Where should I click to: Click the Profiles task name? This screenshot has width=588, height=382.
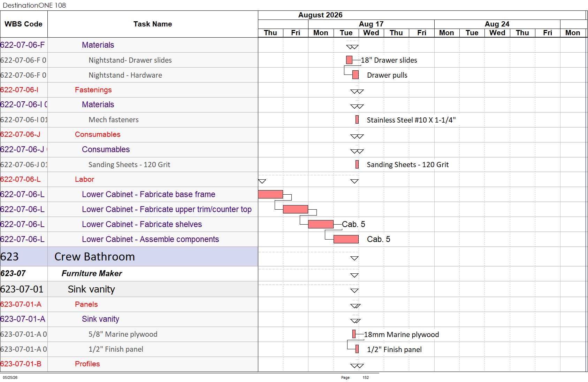87,364
